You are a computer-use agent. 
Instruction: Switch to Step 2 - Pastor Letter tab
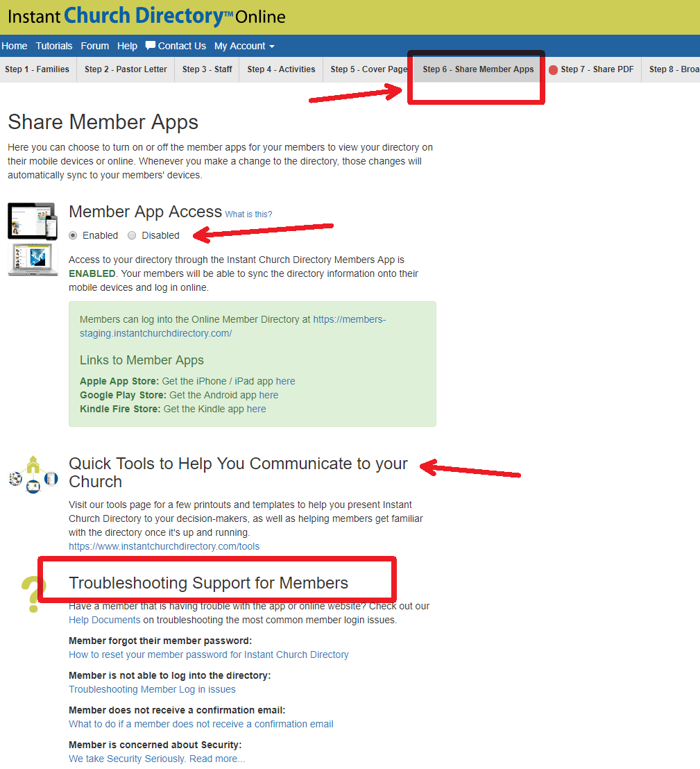click(x=126, y=69)
